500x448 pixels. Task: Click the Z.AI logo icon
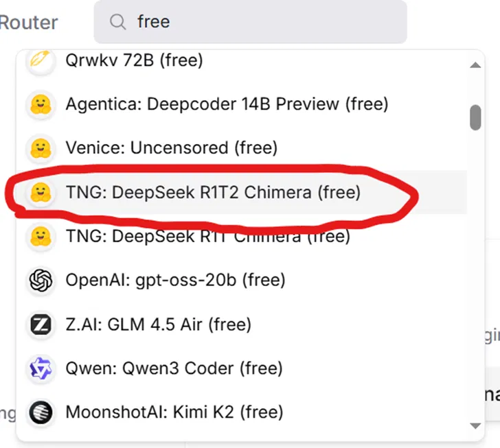(40, 324)
